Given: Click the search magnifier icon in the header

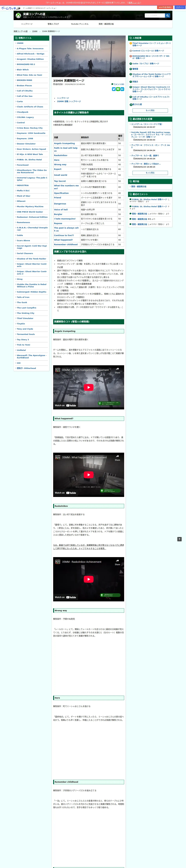Looking at the screenshot, I should 167,15.
